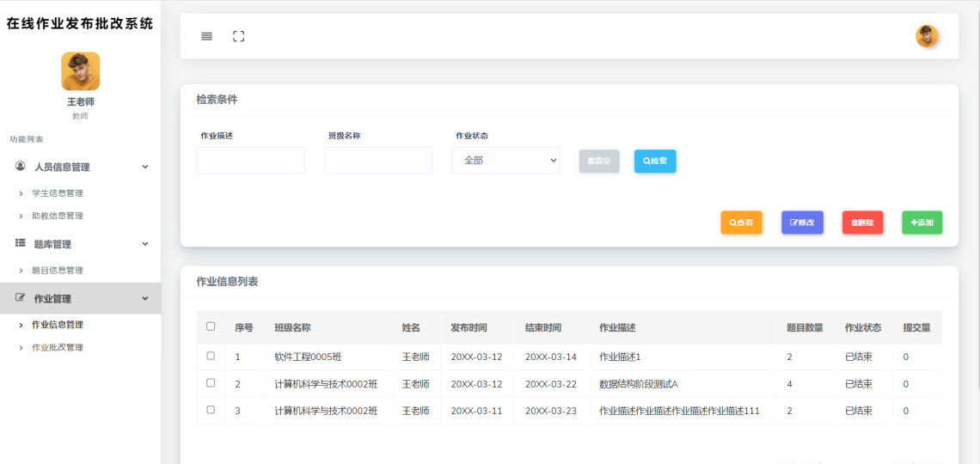980x464 pixels.
Task: Enter fullscreen mode via the expand icon
Action: point(239,36)
